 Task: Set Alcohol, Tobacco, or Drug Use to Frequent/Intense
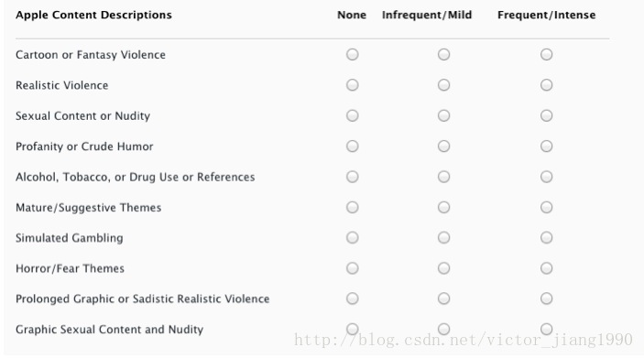pos(546,177)
